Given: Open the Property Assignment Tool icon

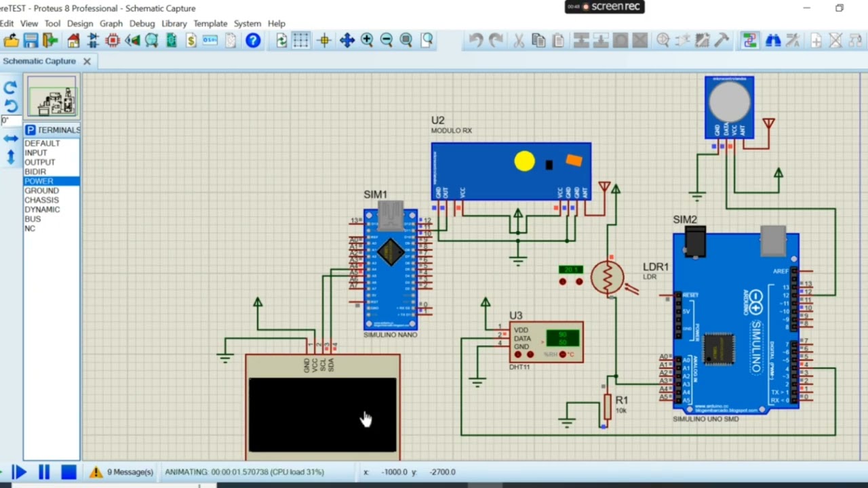Looking at the screenshot, I should click(x=793, y=41).
